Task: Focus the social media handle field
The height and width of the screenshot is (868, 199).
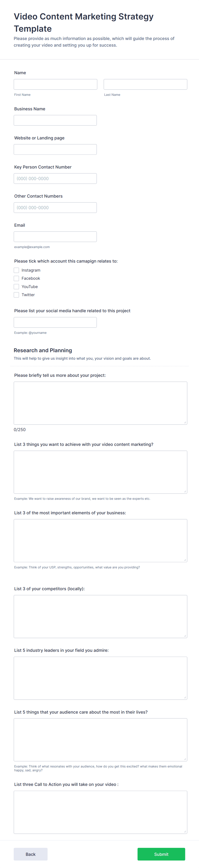Action: coord(55,322)
